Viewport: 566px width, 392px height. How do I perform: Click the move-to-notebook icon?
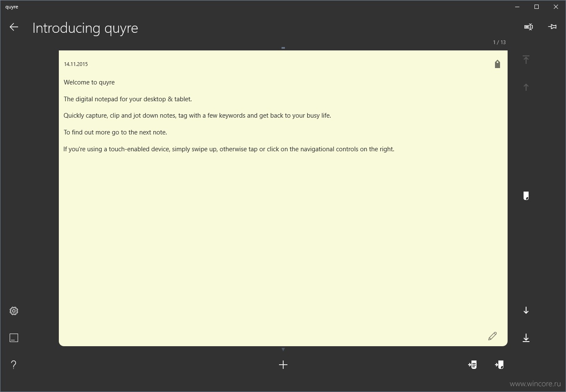(x=472, y=365)
